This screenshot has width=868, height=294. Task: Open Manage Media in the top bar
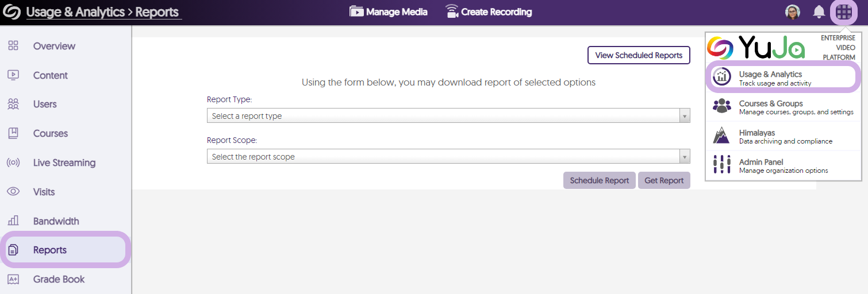tap(389, 12)
